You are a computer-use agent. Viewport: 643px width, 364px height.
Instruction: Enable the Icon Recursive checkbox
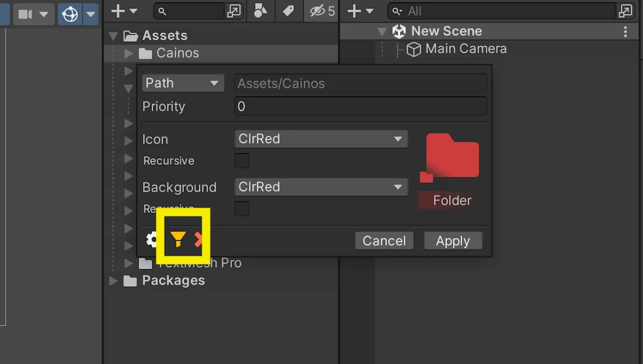242,161
